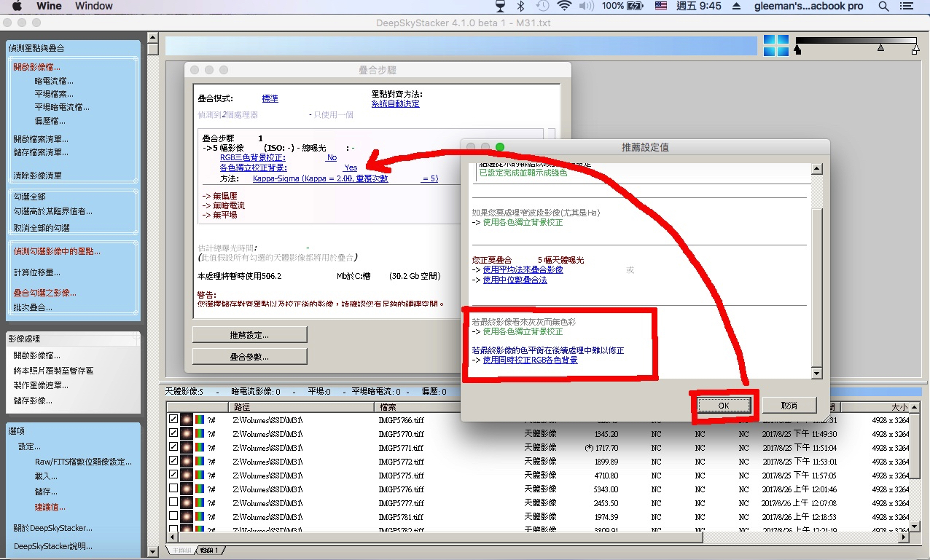Viewport: 930px width, 560px height.
Task: Click RGB color icon in IMGP5772.tiff row
Action: pos(199,462)
